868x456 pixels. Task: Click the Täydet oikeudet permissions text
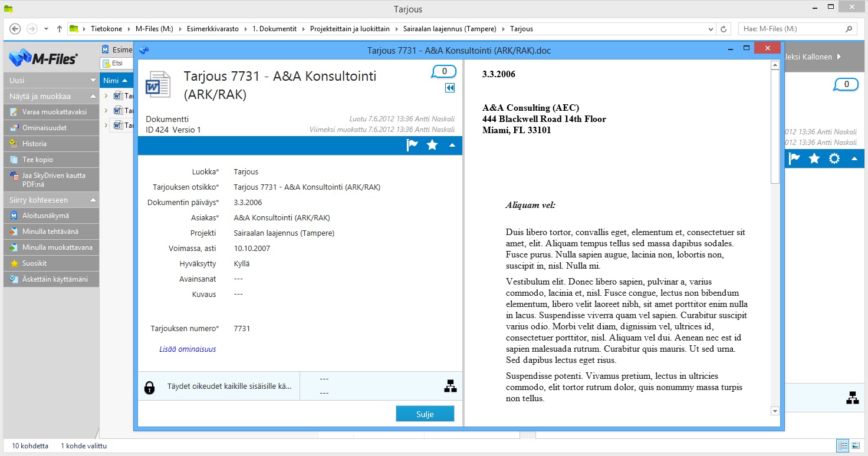pyautogui.click(x=229, y=387)
